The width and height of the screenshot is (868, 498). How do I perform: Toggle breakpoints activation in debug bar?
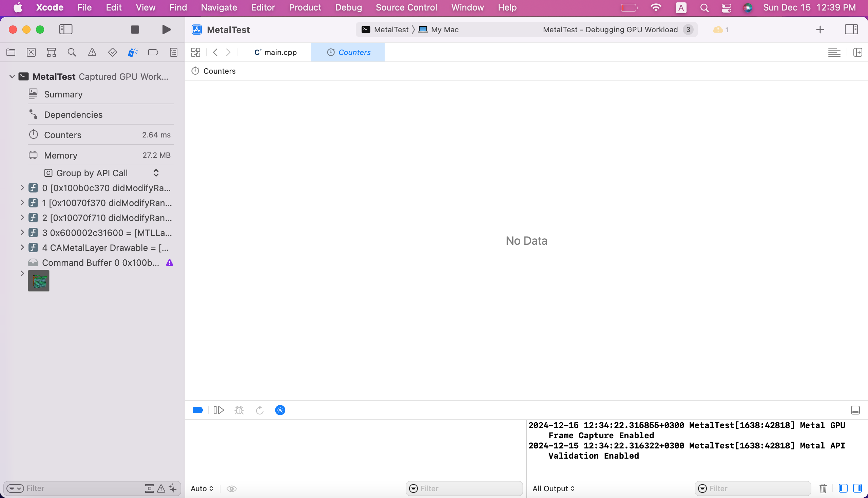pos(198,410)
